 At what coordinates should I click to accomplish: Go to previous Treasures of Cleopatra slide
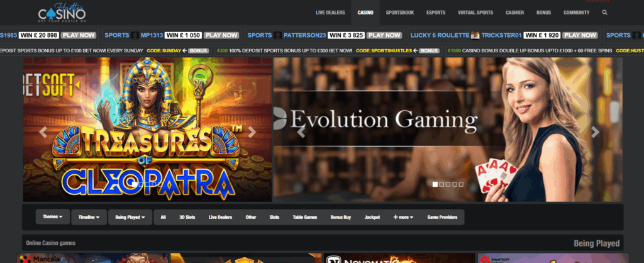(43, 132)
